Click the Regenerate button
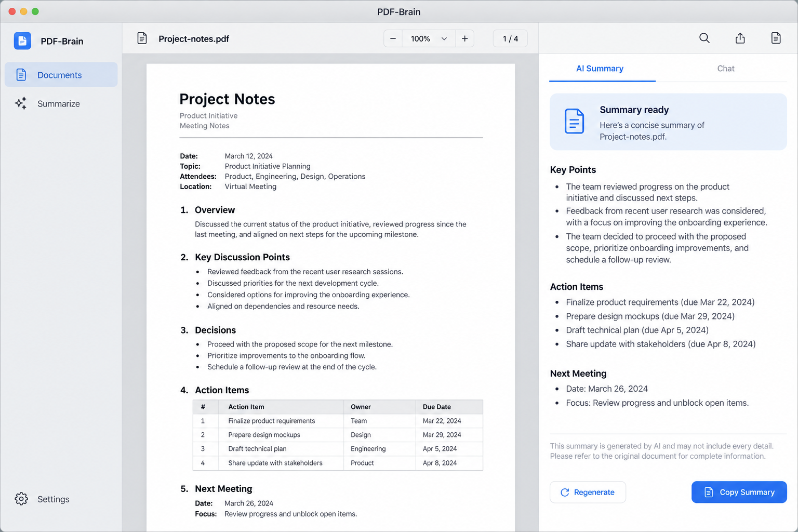Image resolution: width=798 pixels, height=532 pixels. pos(588,492)
